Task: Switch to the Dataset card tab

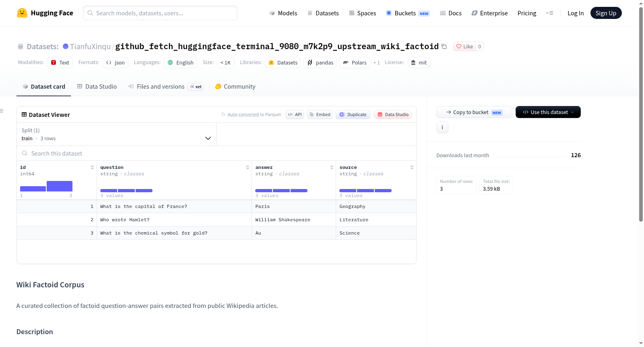Action: (43, 87)
